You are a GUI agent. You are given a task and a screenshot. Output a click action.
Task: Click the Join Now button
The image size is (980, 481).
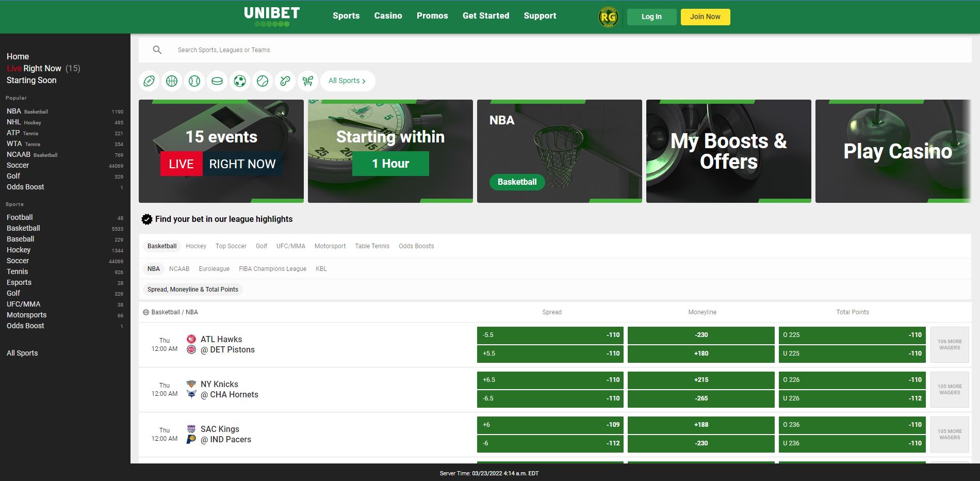pos(705,17)
